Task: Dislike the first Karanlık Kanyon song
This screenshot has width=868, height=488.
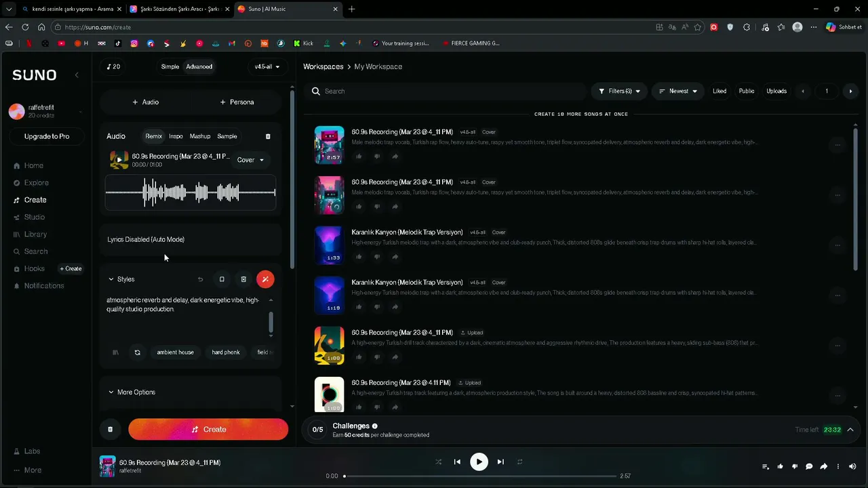Action: (x=377, y=257)
